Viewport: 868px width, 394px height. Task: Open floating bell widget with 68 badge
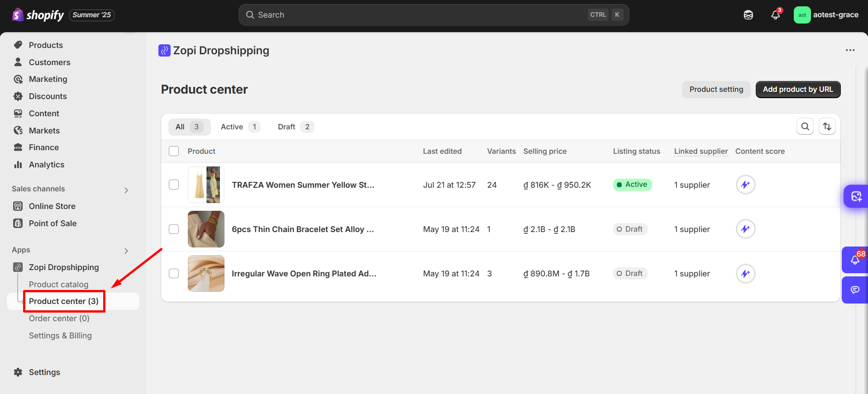(x=855, y=260)
